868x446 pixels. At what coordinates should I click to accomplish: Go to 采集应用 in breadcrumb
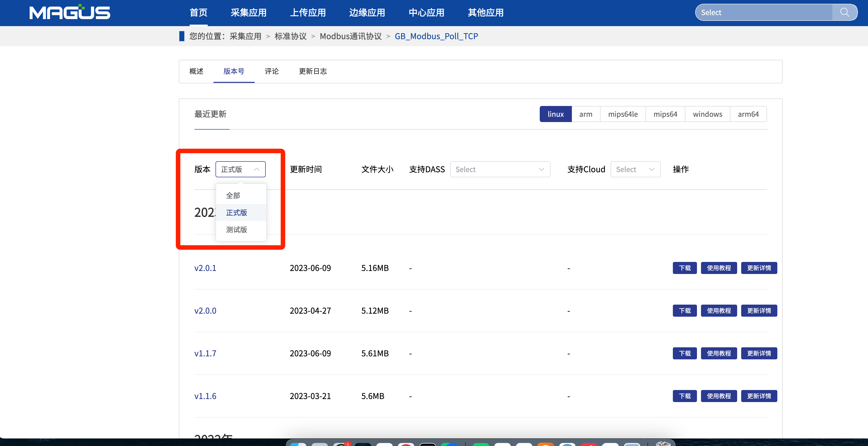[x=245, y=36]
